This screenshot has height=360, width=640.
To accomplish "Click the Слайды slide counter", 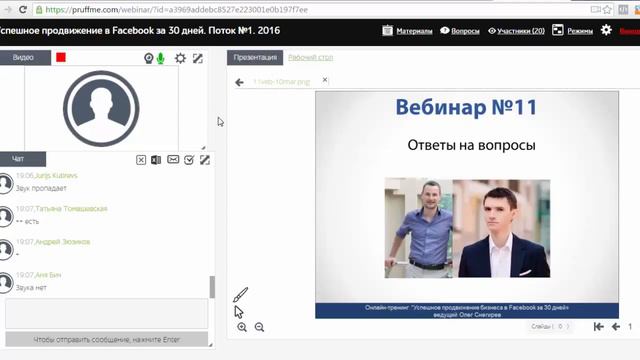I will coord(550,326).
